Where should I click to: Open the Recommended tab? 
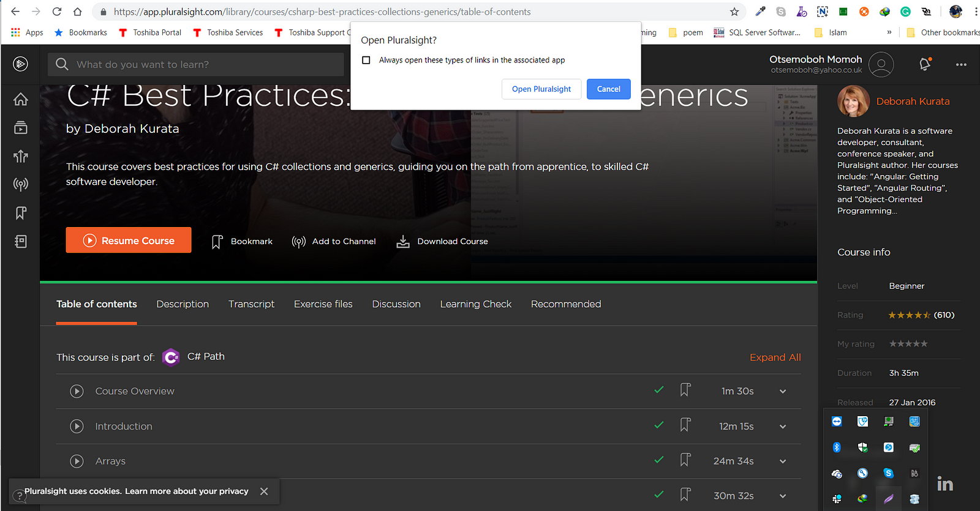click(566, 304)
